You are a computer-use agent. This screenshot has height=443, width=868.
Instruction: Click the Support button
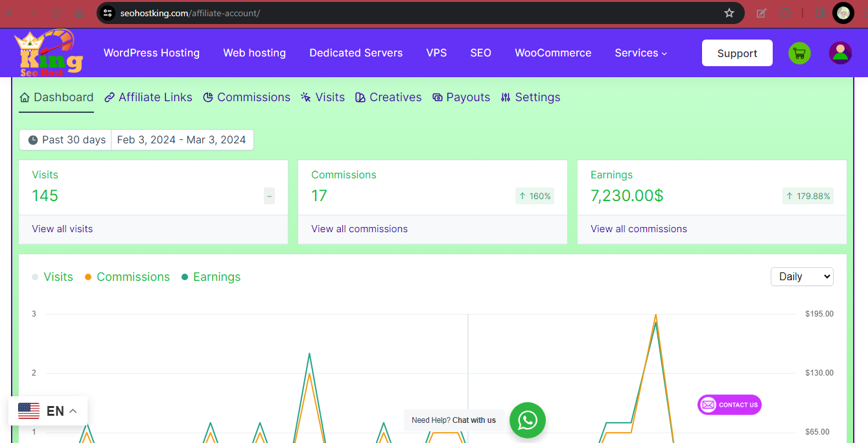(737, 53)
